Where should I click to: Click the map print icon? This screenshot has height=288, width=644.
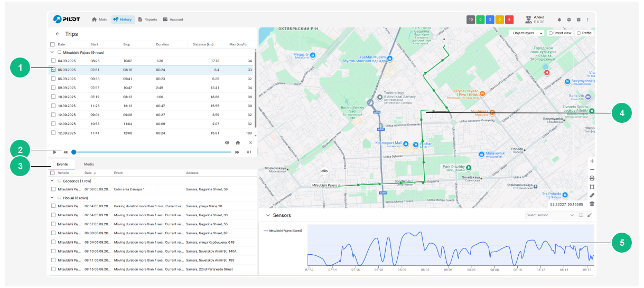pos(592,178)
